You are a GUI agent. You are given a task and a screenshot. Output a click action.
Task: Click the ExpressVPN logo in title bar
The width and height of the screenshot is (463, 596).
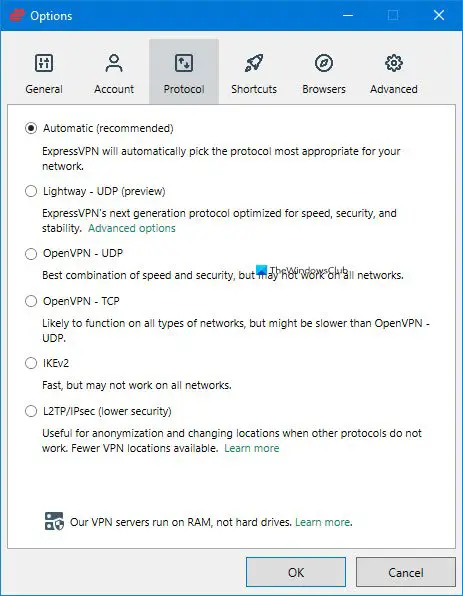[x=17, y=16]
